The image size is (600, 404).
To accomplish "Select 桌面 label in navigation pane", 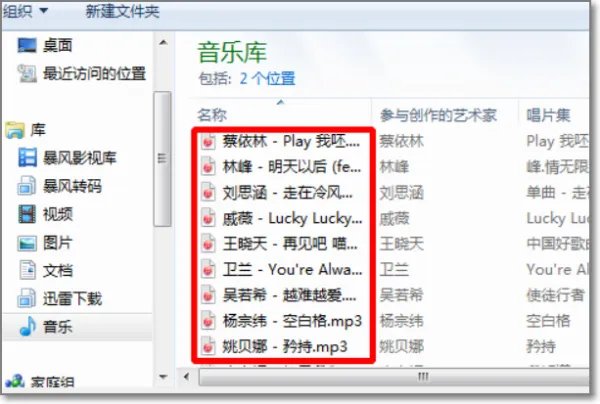I will pos(57,46).
